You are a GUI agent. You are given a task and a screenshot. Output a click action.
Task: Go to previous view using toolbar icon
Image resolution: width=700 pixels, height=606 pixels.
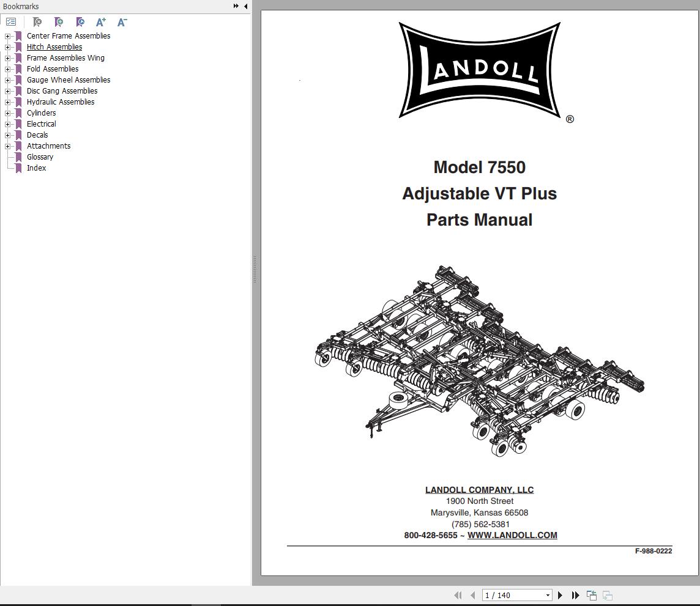pyautogui.click(x=591, y=594)
